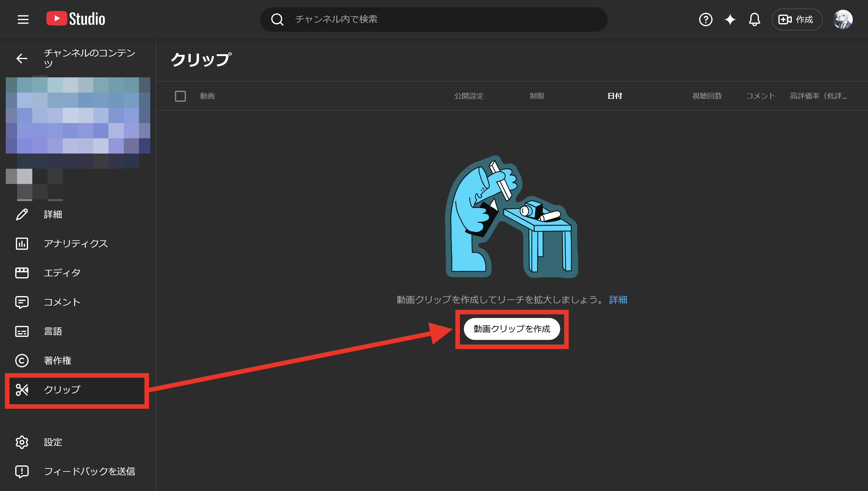
Task: Click the クリップ scissors icon
Action: pos(22,390)
